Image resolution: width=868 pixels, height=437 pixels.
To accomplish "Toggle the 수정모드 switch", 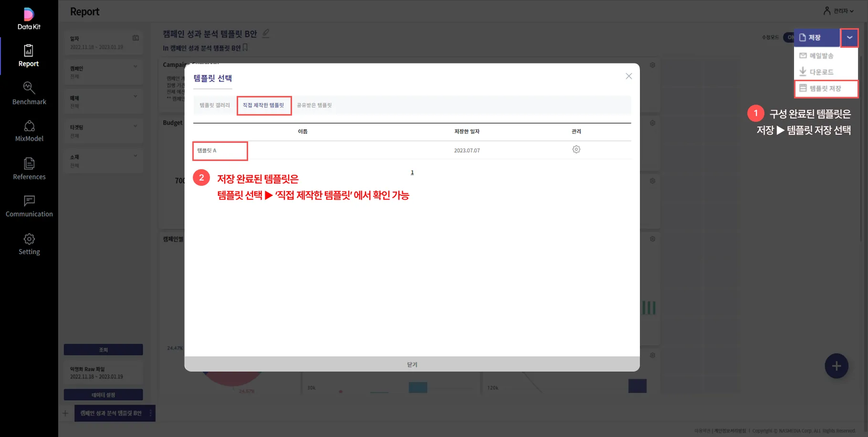I will [x=788, y=37].
